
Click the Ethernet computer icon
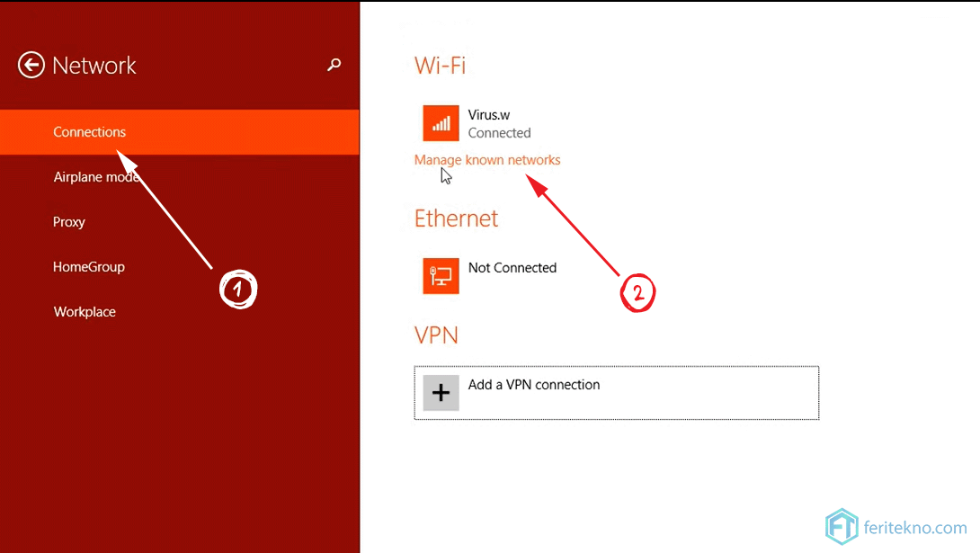coord(441,275)
